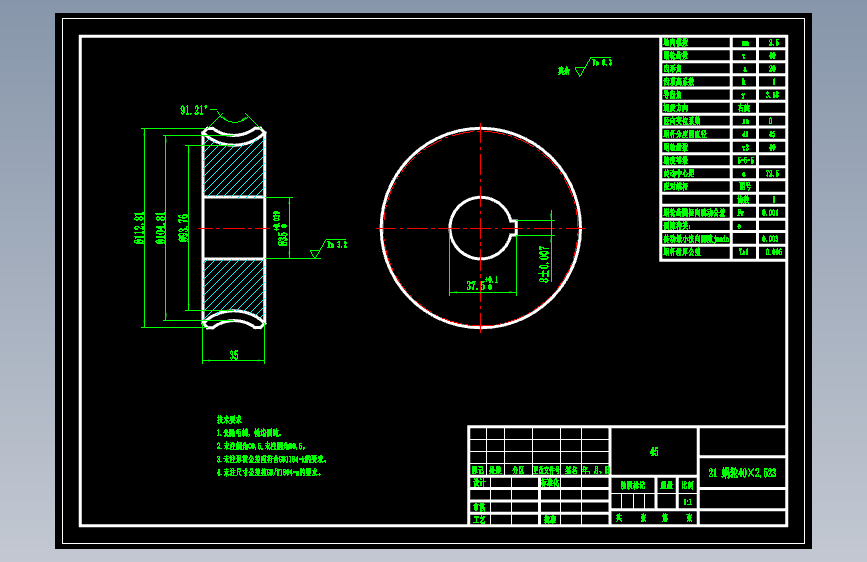Viewport: 867px width, 562px height.
Task: Click the 37.5 keyway depth dimension
Action: pos(482,284)
